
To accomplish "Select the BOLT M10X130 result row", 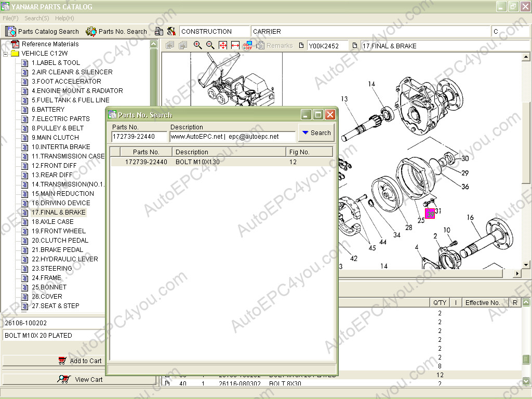I will [x=197, y=162].
